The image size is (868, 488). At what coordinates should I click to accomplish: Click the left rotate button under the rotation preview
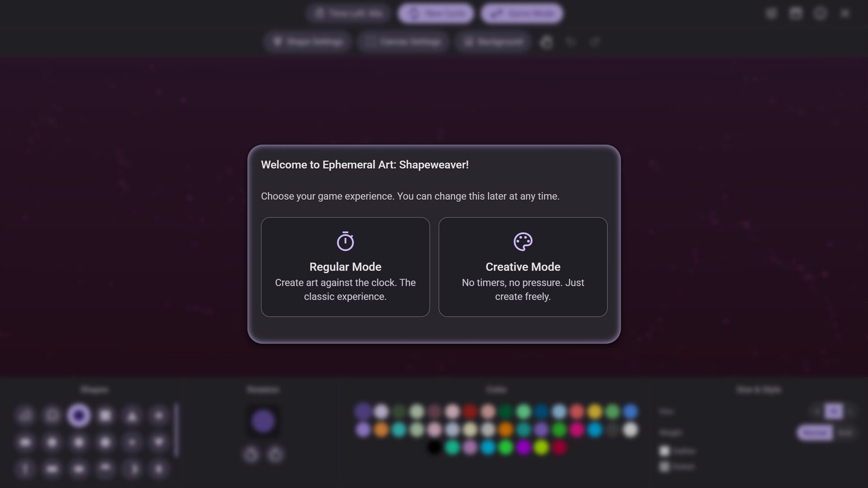click(x=251, y=454)
